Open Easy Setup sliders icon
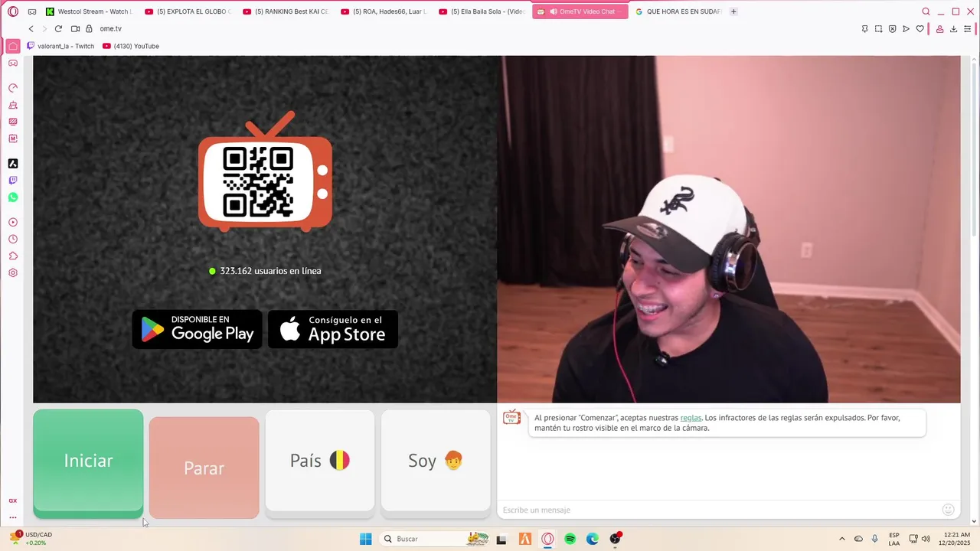This screenshot has height=551, width=980. click(968, 29)
